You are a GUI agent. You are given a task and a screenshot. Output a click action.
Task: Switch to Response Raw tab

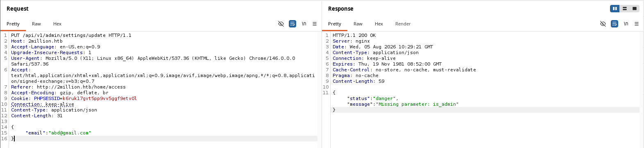pos(358,24)
